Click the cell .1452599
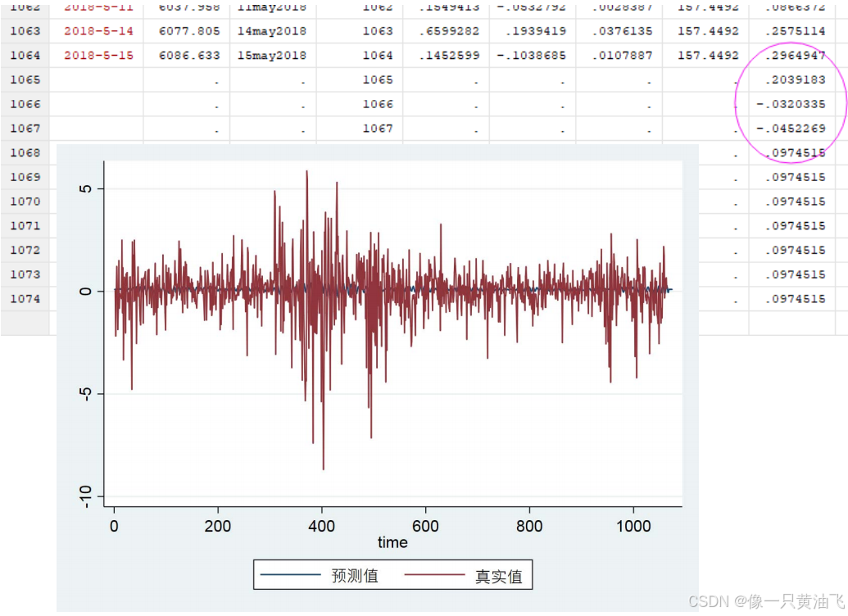 pos(449,55)
